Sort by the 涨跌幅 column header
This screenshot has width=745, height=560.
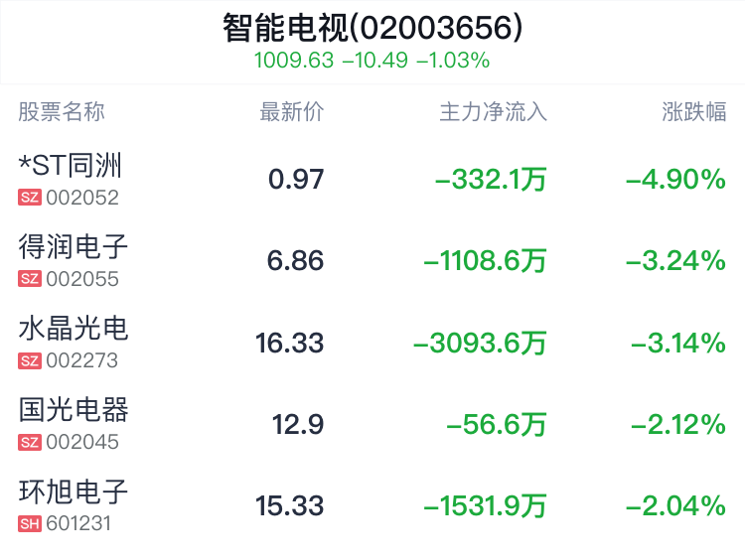(694, 112)
